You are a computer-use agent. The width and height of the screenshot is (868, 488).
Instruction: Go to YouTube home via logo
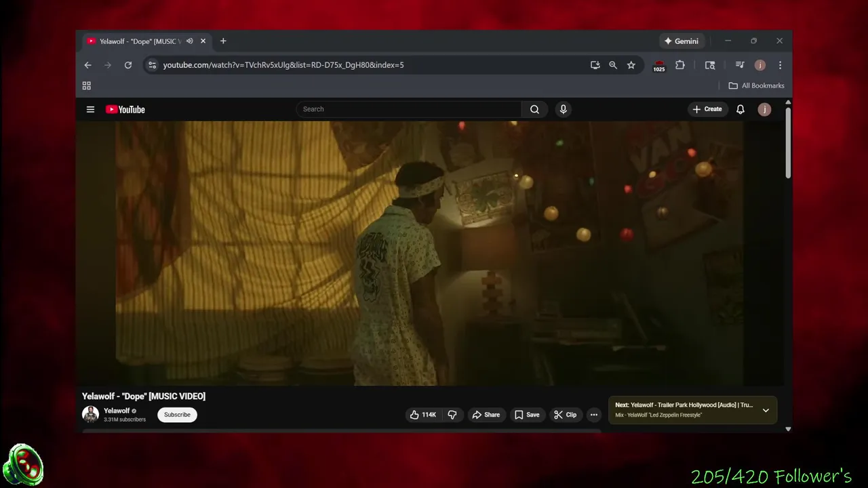coord(125,109)
